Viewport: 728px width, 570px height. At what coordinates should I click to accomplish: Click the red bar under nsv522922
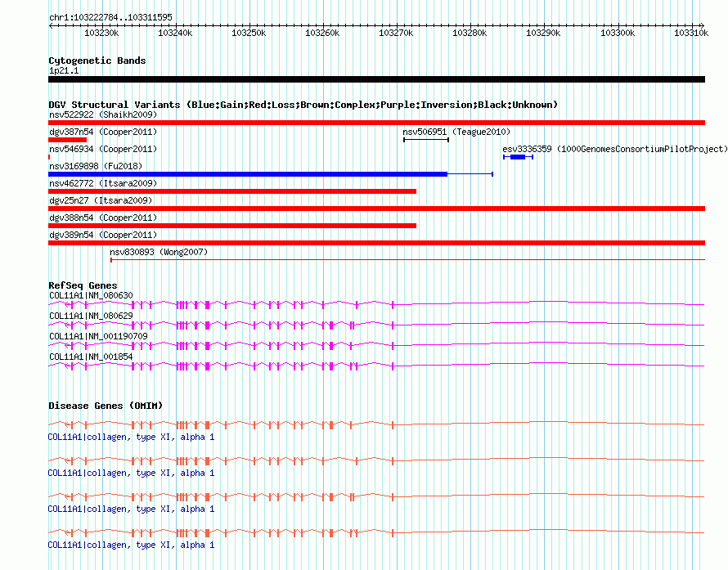(376, 123)
